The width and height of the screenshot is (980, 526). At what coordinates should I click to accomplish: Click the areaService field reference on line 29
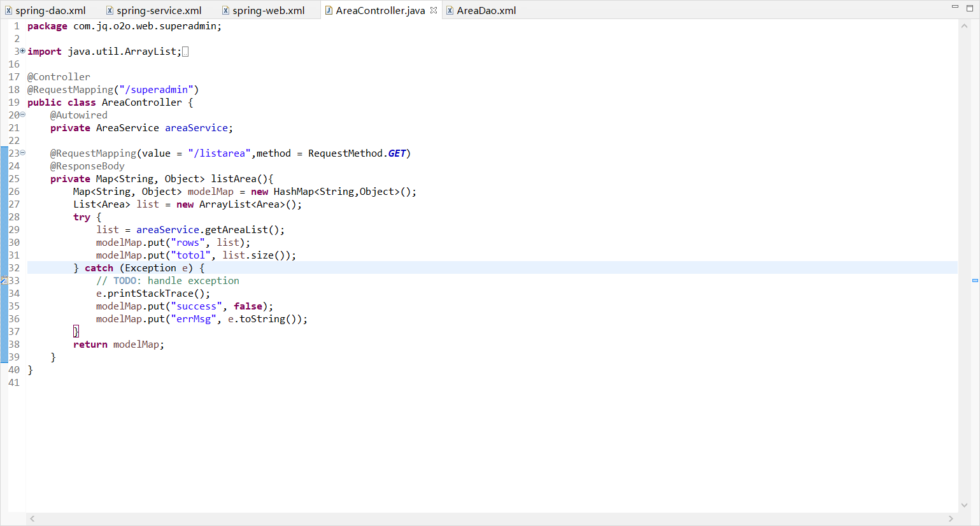[x=167, y=230]
